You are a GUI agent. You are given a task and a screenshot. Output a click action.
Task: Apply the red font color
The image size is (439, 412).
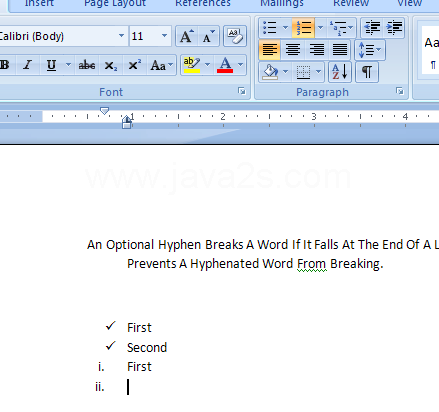tap(225, 65)
